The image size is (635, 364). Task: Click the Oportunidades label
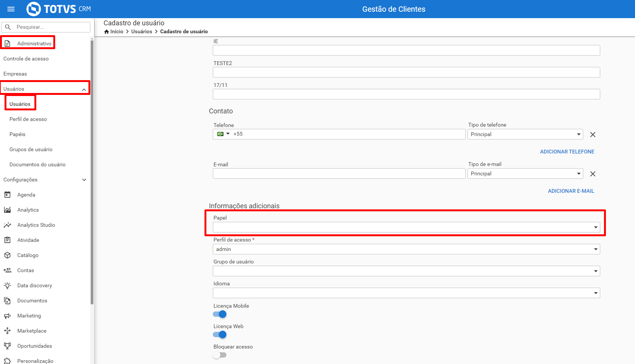35,346
